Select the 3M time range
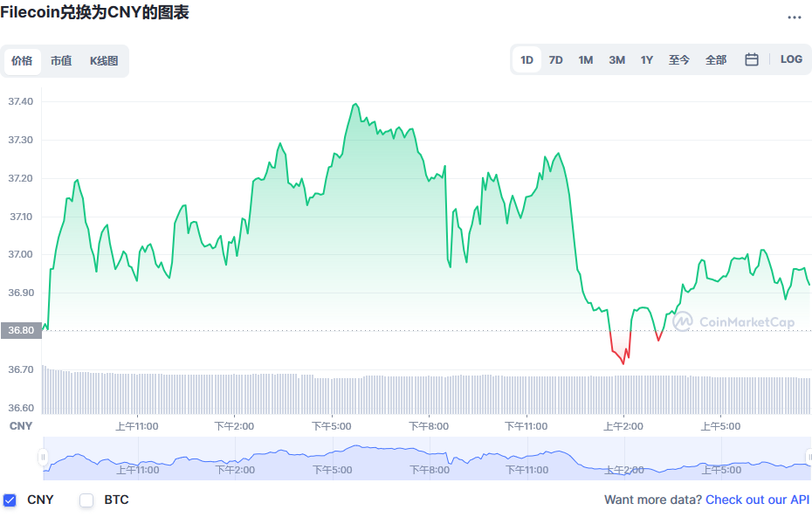 click(x=616, y=60)
